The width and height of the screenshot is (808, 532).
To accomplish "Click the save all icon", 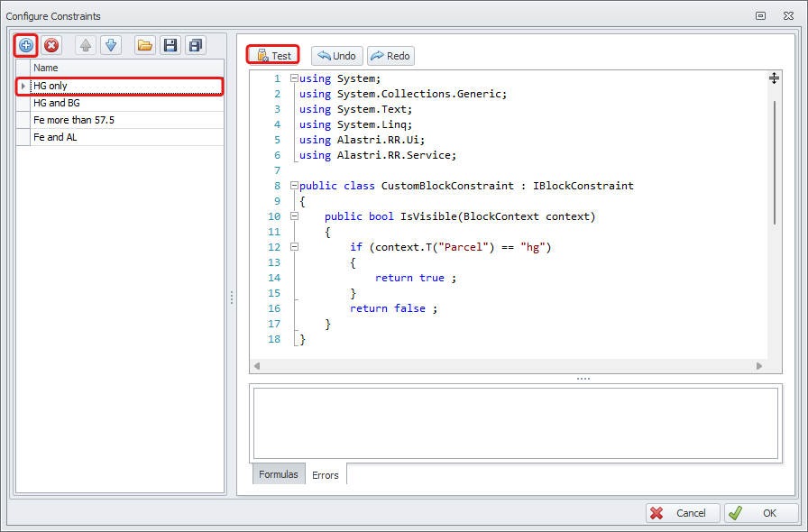I will coord(195,45).
